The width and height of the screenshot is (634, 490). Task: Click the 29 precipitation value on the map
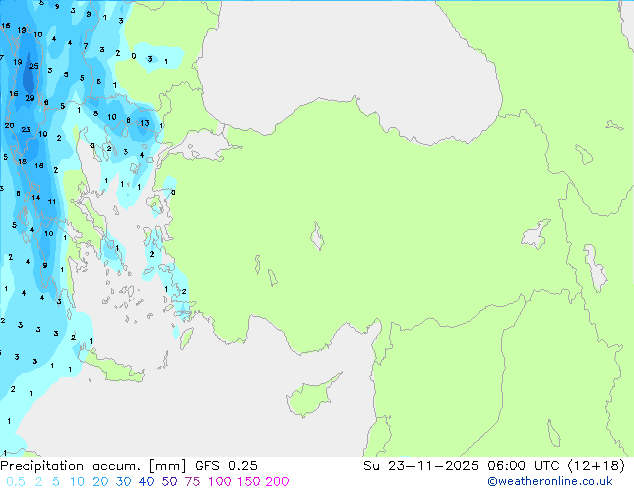[30, 98]
